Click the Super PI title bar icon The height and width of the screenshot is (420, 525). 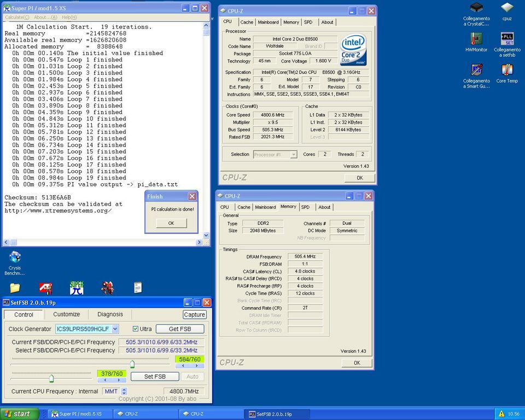(7, 8)
